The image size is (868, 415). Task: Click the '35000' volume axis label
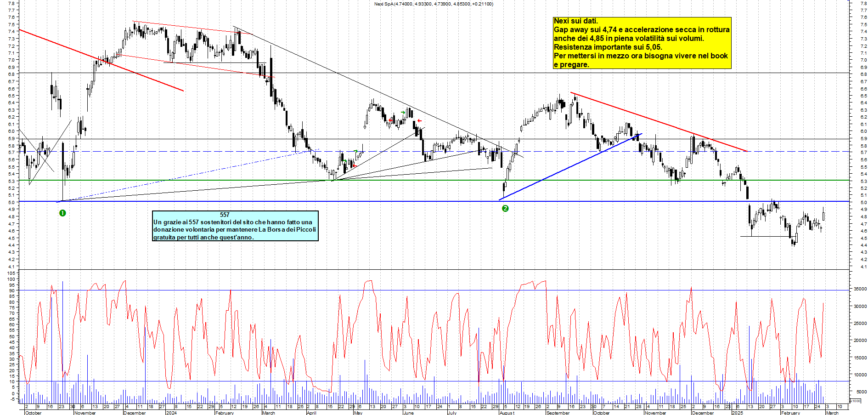(x=860, y=289)
